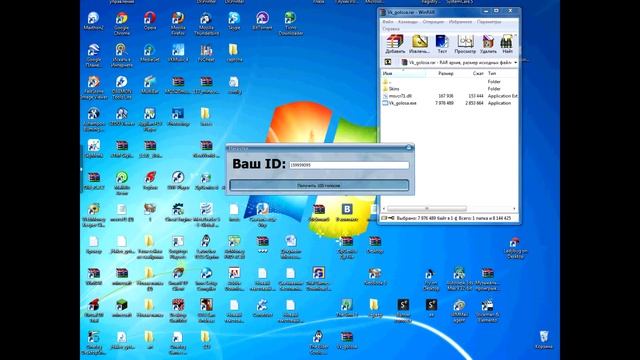Click the В (ВКонтакте) desktop icon
Viewport: 640px width, 360px height.
pyautogui.click(x=347, y=212)
